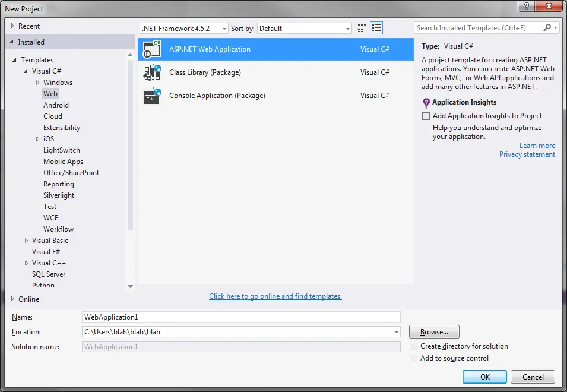567x392 pixels.
Task: Switch to small icons view
Action: (362, 28)
